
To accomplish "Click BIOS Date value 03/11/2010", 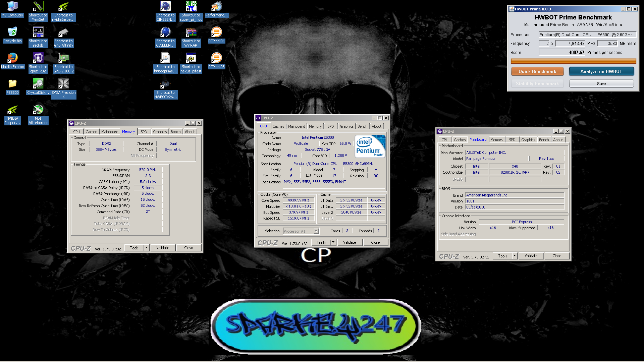I will (515, 207).
